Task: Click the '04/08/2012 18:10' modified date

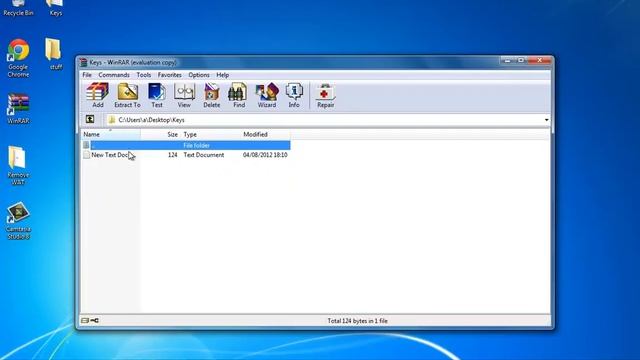Action: tap(265, 155)
